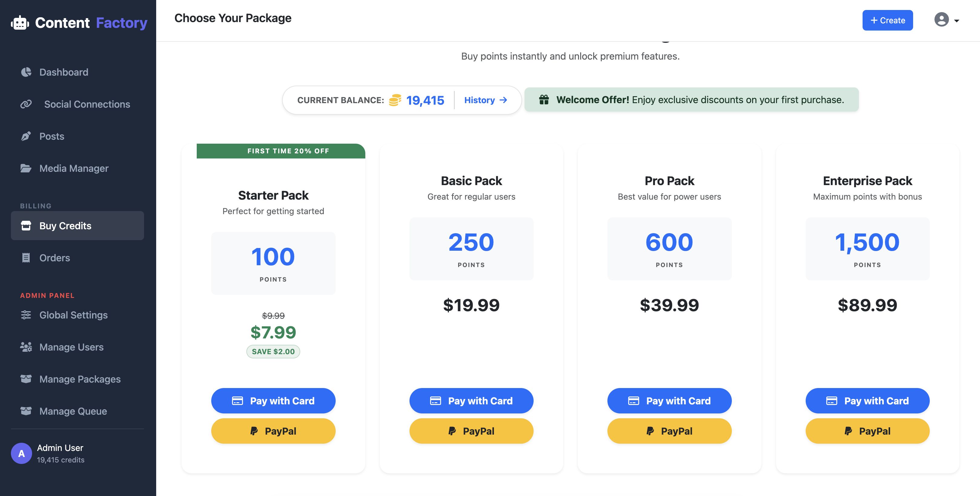Click the Orders receipt icon

coord(26,258)
